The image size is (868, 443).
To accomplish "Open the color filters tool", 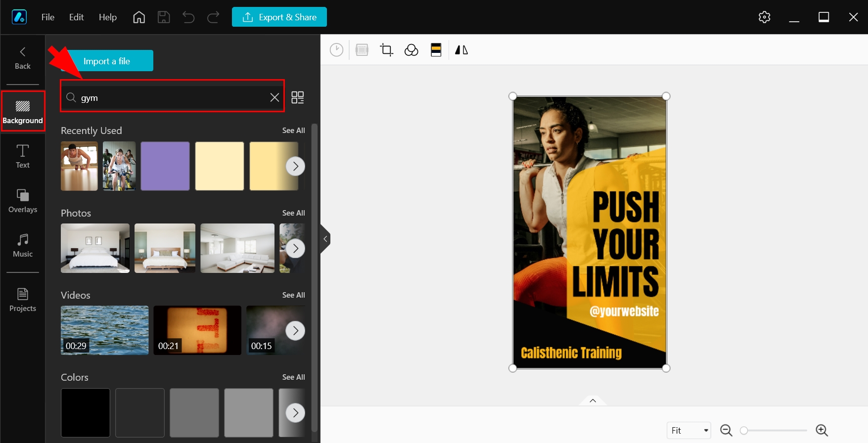I will click(411, 50).
